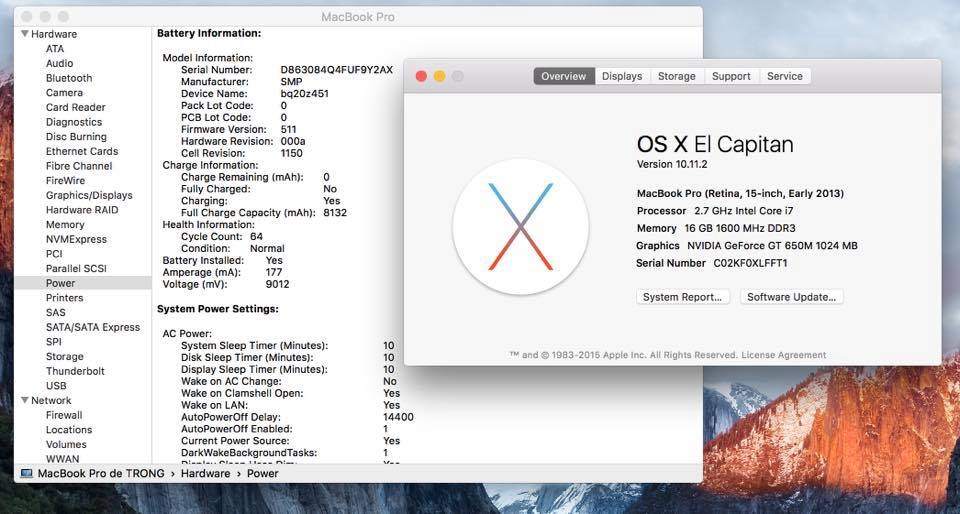Minimize the About This Mac window
This screenshot has width=960, height=514.
[440, 76]
